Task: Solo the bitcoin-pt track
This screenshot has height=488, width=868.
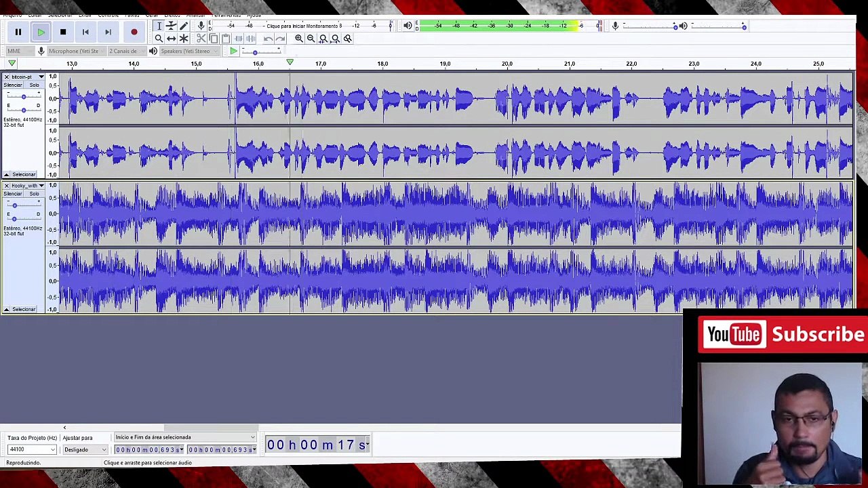Action: point(34,85)
